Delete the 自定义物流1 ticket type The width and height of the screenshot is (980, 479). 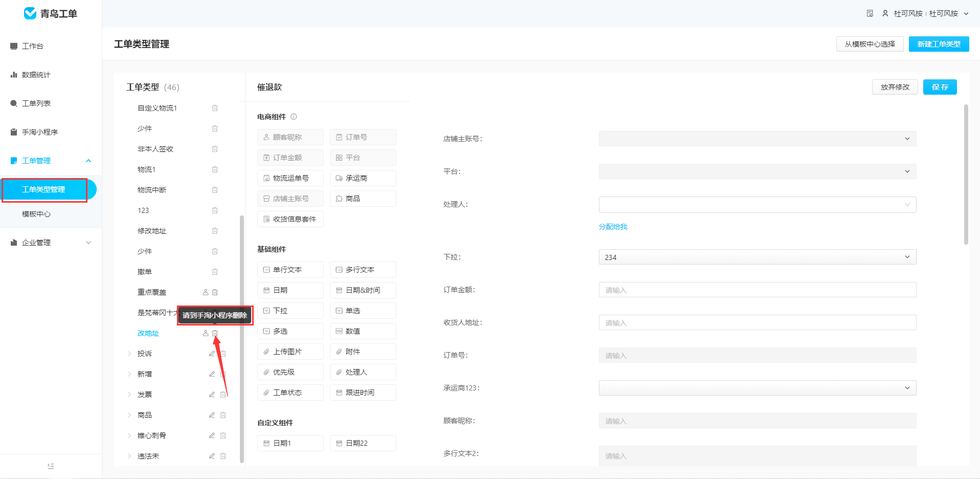(215, 108)
